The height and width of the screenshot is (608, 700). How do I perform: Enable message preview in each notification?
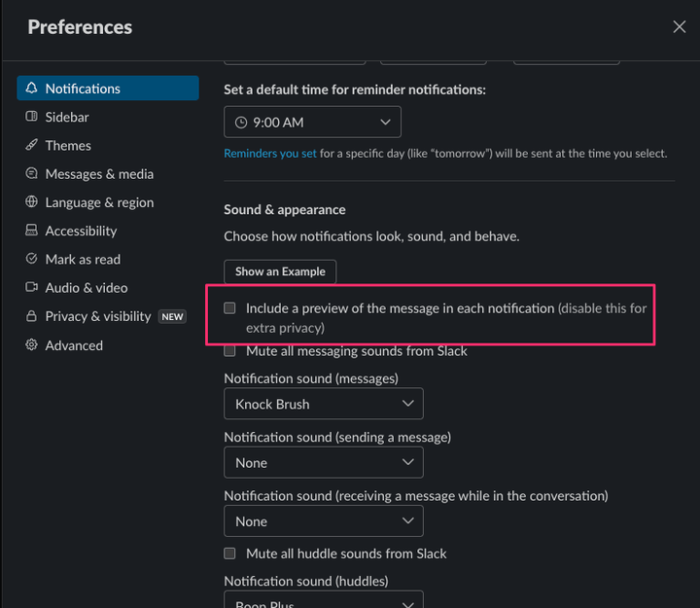click(x=230, y=308)
